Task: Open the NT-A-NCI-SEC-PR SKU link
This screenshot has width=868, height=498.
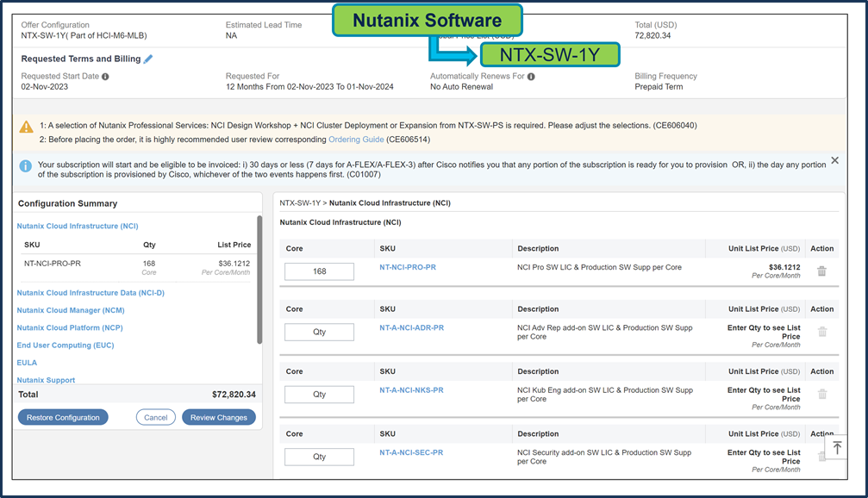Action: tap(411, 452)
